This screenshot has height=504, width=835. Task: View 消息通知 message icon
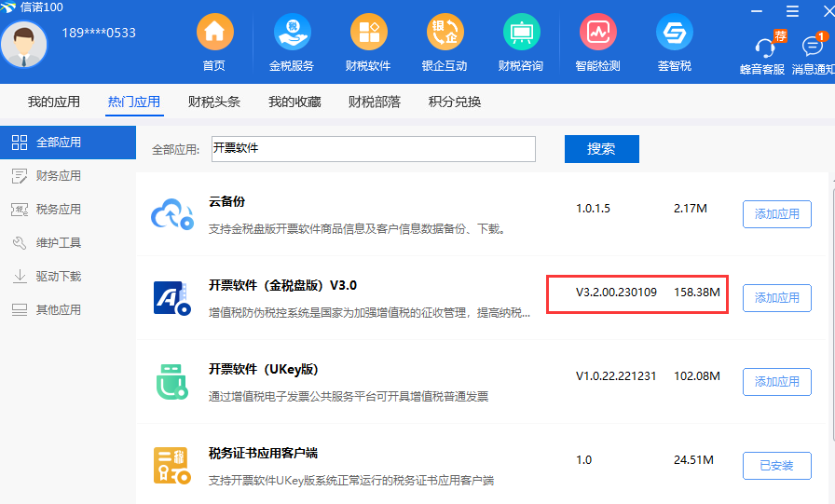pyautogui.click(x=813, y=47)
